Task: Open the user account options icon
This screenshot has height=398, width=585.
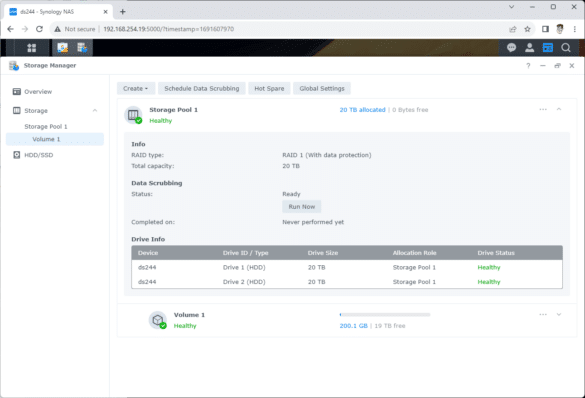Action: [x=529, y=48]
